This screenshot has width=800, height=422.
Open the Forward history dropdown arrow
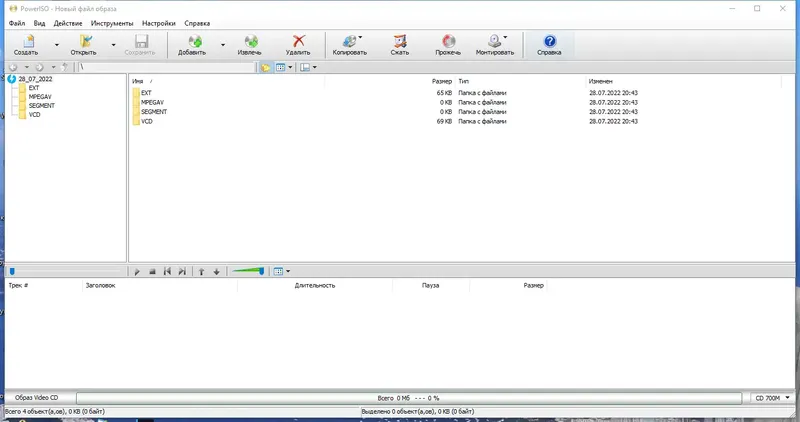click(x=53, y=67)
